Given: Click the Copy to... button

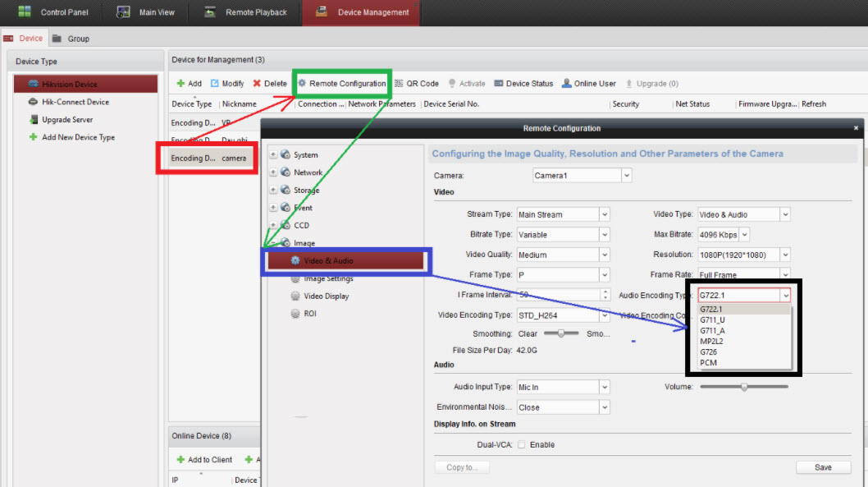Looking at the screenshot, I should tap(462, 467).
